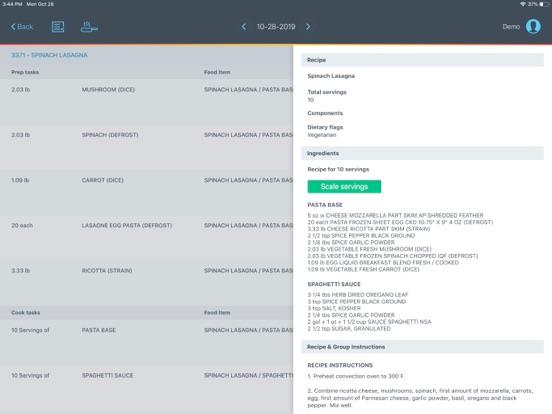Select the Spinach (Defrost) prep task row
Viewport: 552px width, 414px height.
[x=146, y=147]
